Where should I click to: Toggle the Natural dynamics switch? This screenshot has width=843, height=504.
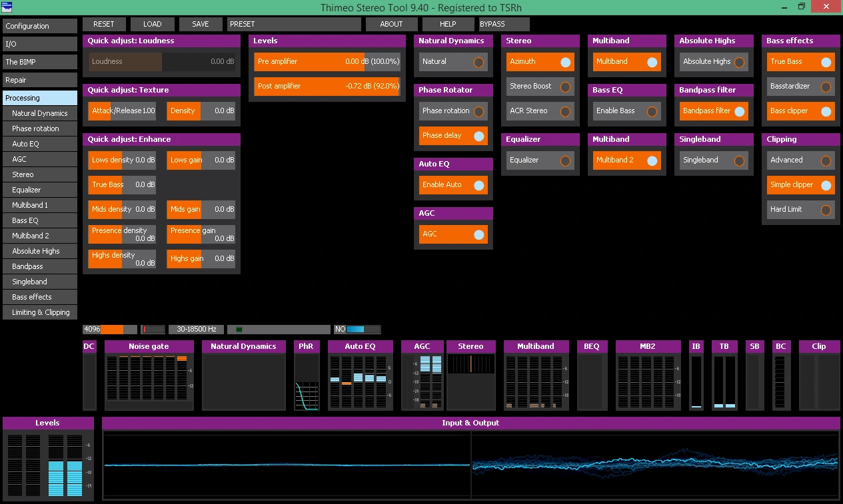click(453, 61)
